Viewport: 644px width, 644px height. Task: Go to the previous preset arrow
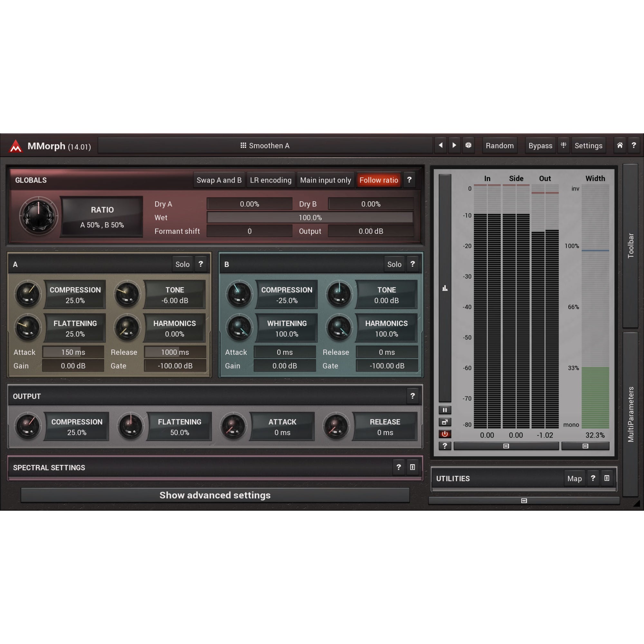441,145
